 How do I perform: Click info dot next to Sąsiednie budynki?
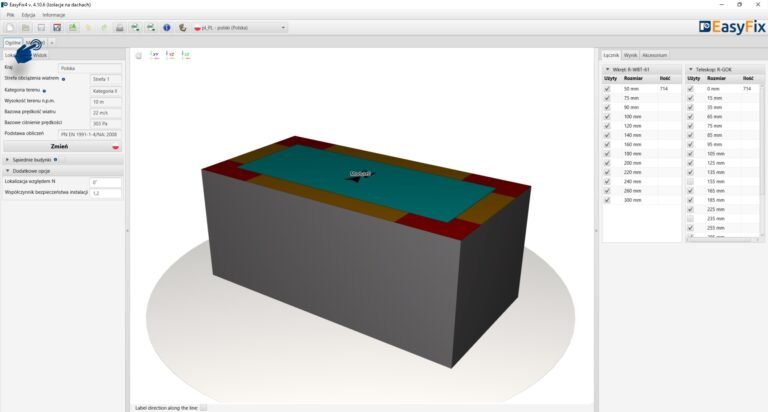pyautogui.click(x=55, y=160)
